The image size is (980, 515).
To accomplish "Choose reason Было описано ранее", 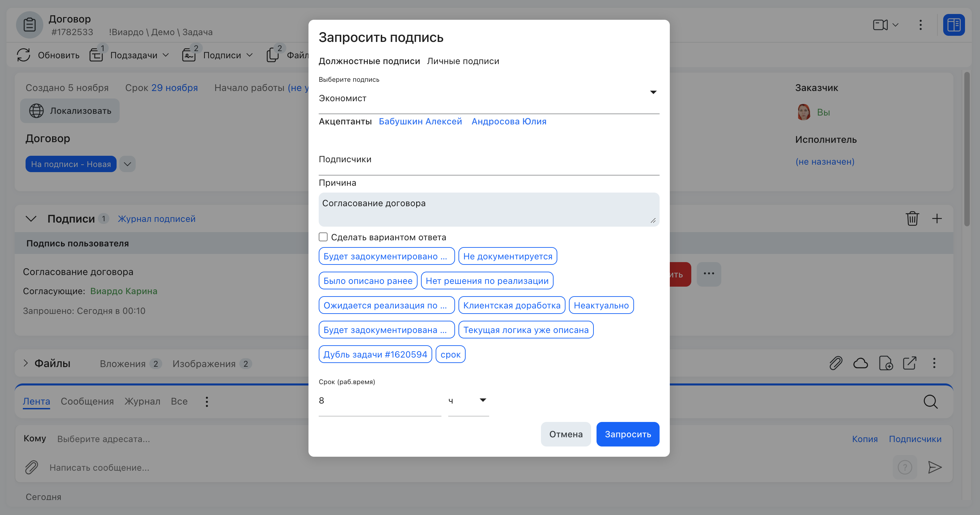I will [368, 281].
